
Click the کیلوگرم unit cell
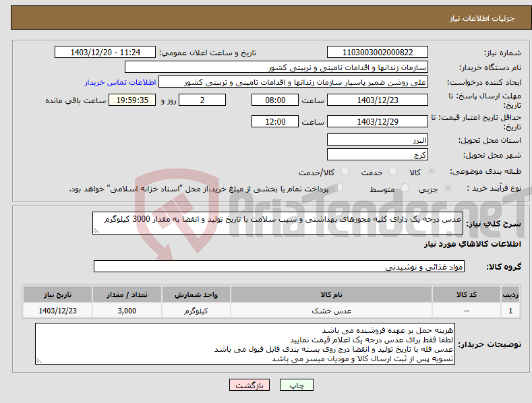click(x=196, y=311)
